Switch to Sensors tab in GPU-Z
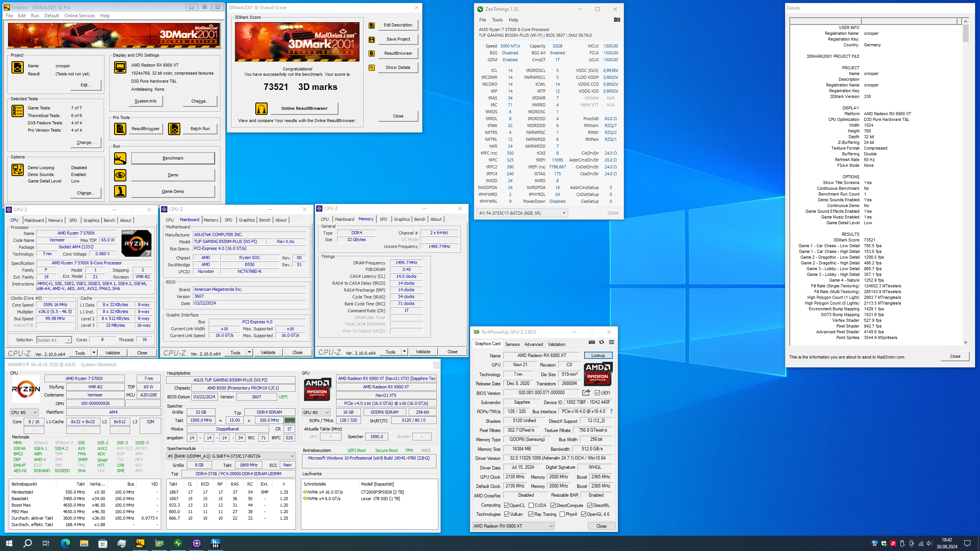Image resolution: width=980 pixels, height=551 pixels. click(512, 344)
